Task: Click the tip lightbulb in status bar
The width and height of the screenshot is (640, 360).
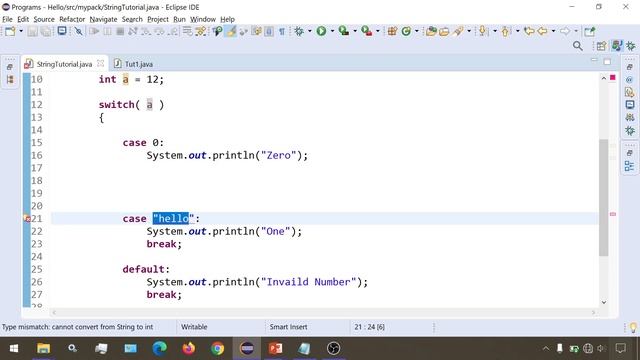Action: point(633,327)
